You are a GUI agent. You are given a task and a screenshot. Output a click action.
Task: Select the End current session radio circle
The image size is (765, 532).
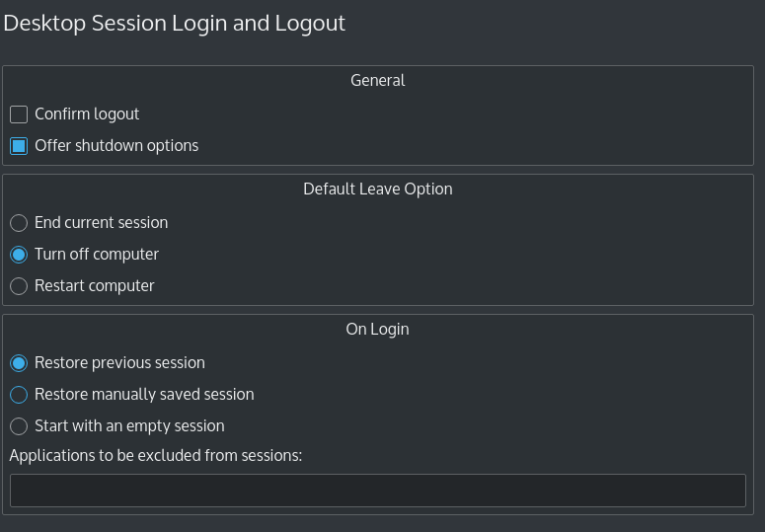(x=19, y=223)
